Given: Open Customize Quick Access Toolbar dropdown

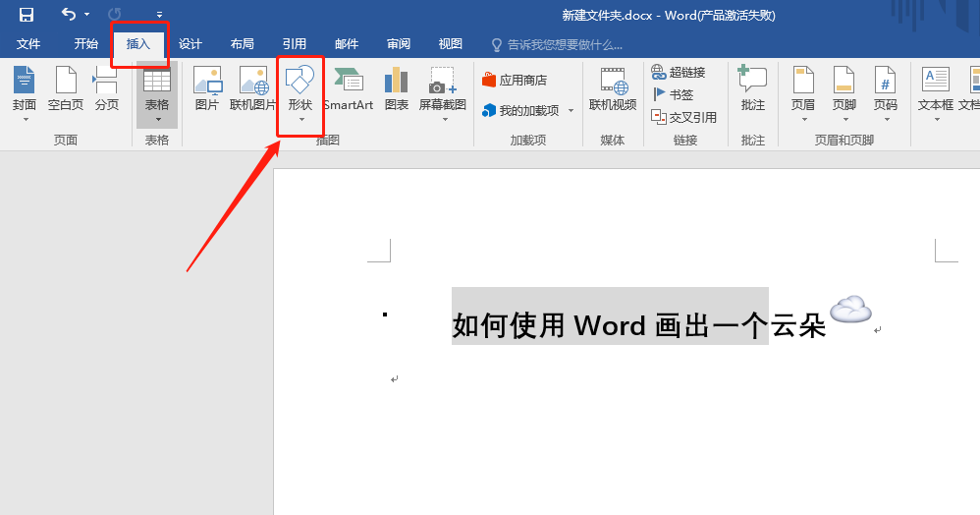Looking at the screenshot, I should pyautogui.click(x=159, y=15).
